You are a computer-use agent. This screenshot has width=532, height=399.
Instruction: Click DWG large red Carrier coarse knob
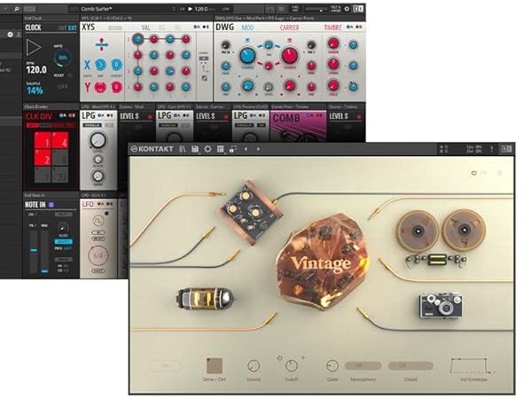[290, 55]
